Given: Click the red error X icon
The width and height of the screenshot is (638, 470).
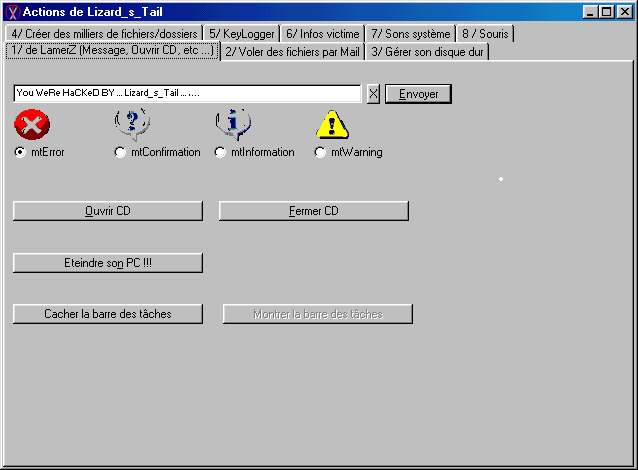Looking at the screenshot, I should pyautogui.click(x=32, y=124).
